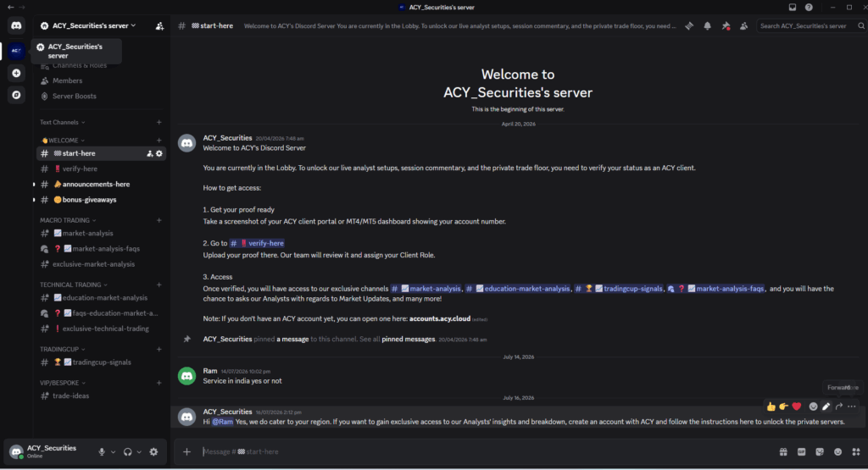Toggle the microphone mute button
Image resolution: width=868 pixels, height=470 pixels.
click(102, 451)
